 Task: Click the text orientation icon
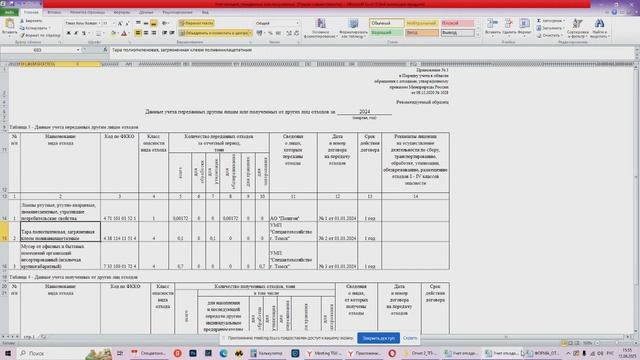[165, 23]
